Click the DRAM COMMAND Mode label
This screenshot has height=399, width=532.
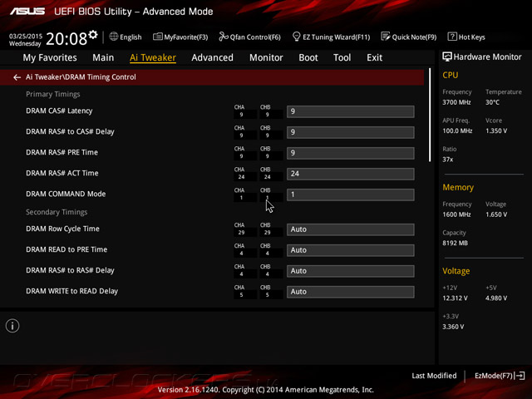click(x=66, y=194)
